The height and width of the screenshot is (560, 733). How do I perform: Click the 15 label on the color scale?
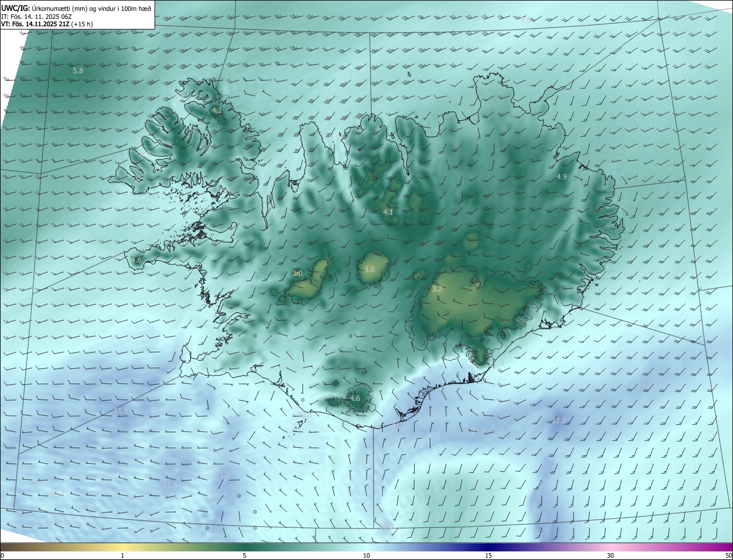(488, 555)
